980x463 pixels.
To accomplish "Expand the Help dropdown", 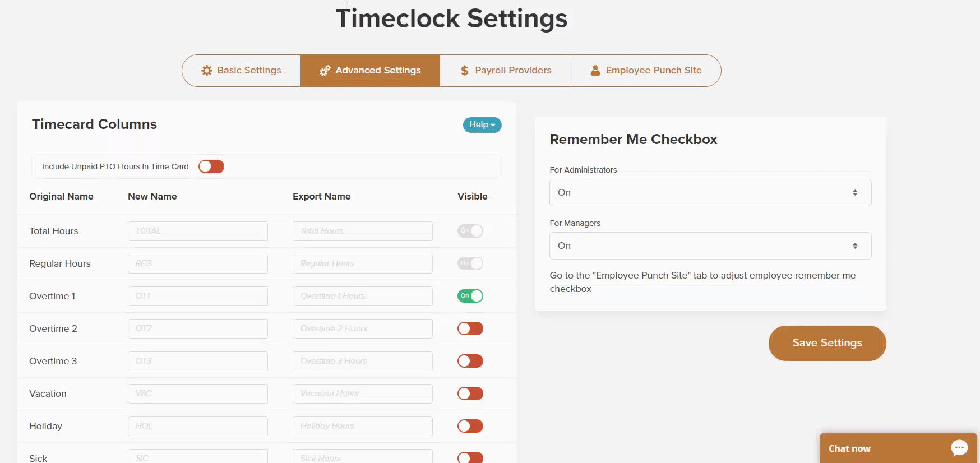I will 482,124.
